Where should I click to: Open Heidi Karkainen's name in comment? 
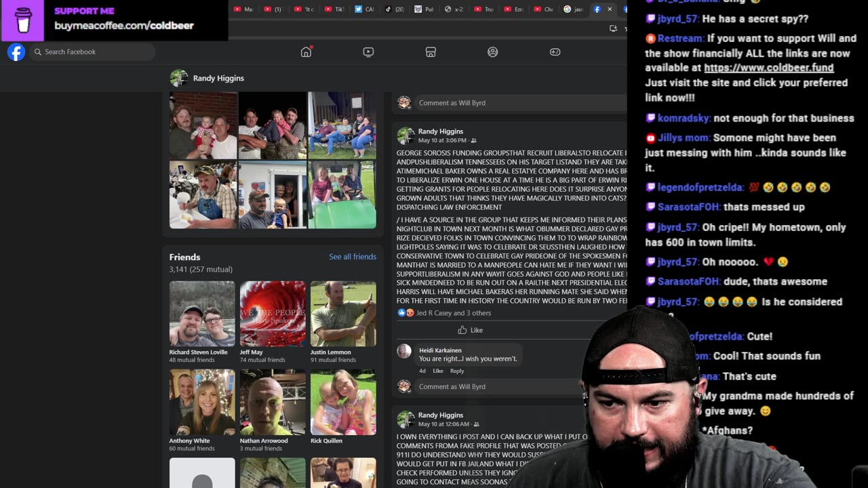tap(440, 350)
